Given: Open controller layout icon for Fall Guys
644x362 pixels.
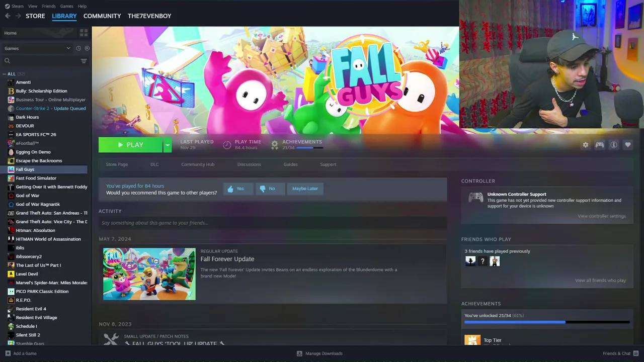Looking at the screenshot, I should [599, 145].
